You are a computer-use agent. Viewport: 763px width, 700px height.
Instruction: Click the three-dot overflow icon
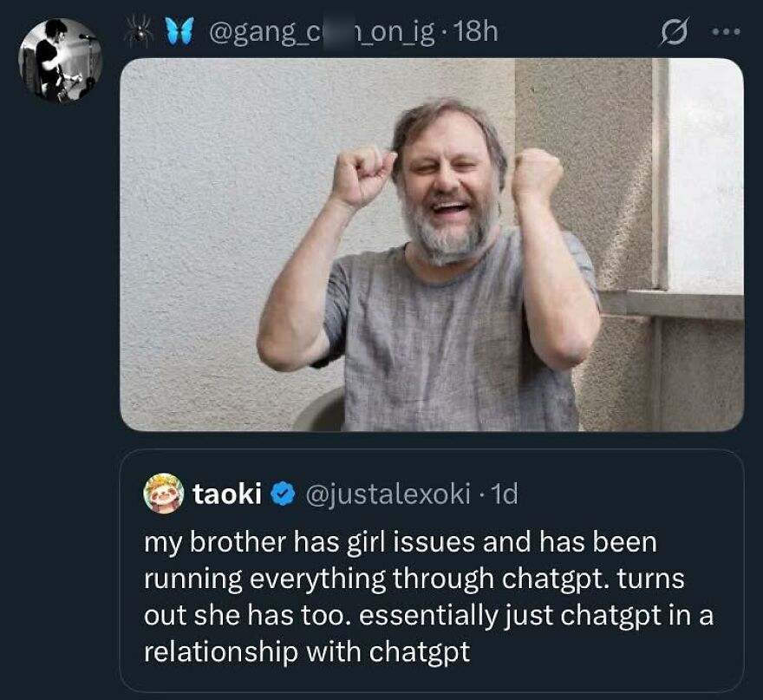point(725,30)
